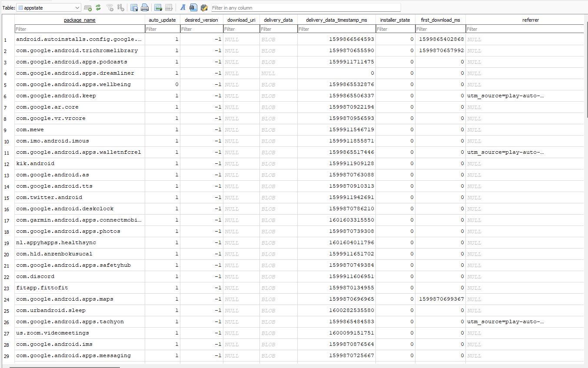This screenshot has height=368, width=588.
Task: Select cell com.garmin.android.apps.connectmobi…
Action: tap(80, 220)
